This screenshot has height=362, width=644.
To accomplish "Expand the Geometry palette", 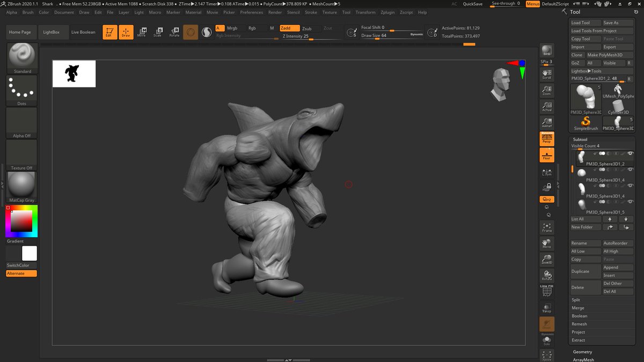I will [582, 352].
